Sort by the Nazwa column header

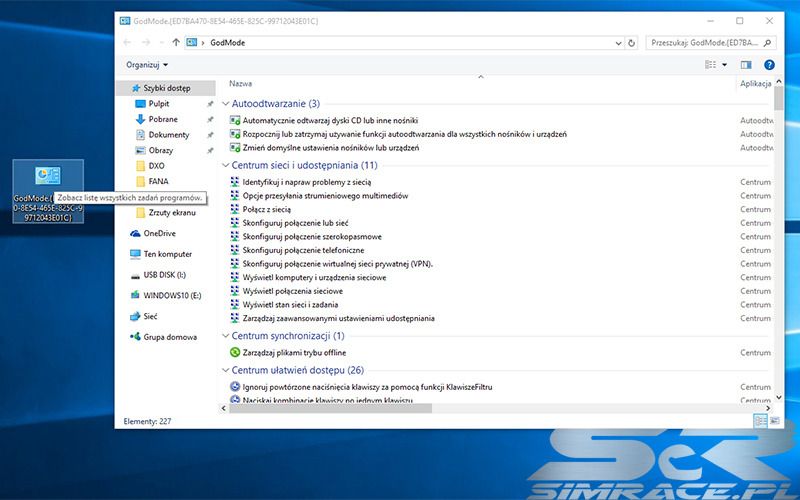pyautogui.click(x=241, y=84)
